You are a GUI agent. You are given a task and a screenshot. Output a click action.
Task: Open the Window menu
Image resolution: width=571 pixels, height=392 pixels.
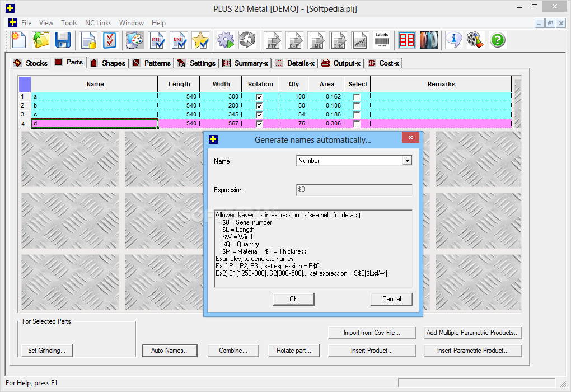tap(132, 22)
